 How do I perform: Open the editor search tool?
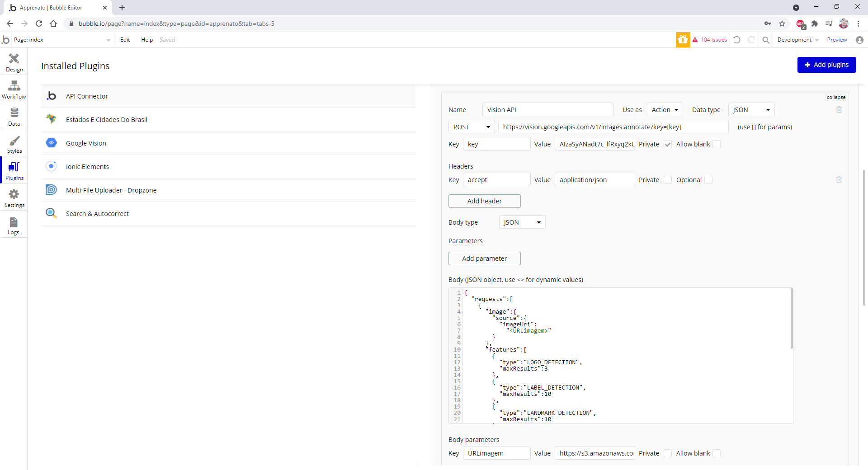(x=766, y=40)
